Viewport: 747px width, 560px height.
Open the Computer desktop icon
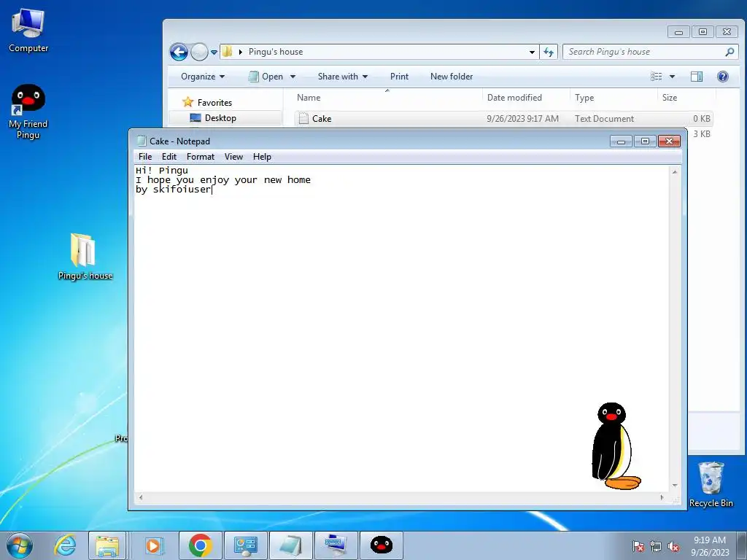click(28, 31)
